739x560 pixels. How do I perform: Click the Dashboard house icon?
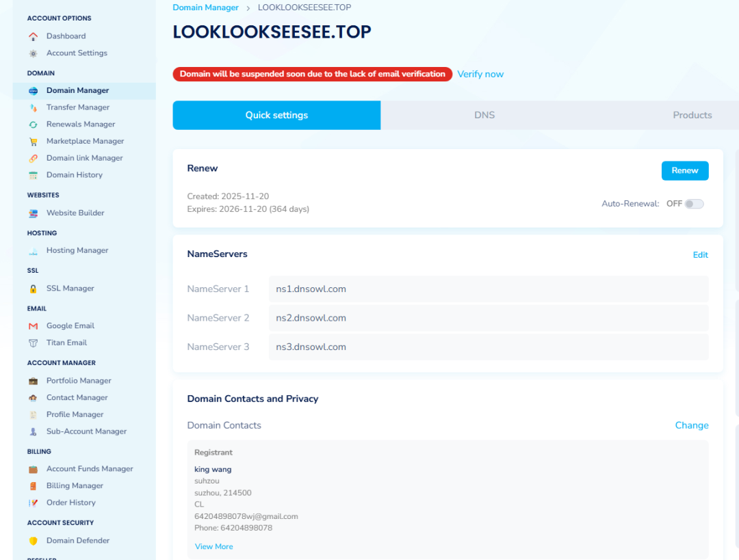(x=33, y=36)
